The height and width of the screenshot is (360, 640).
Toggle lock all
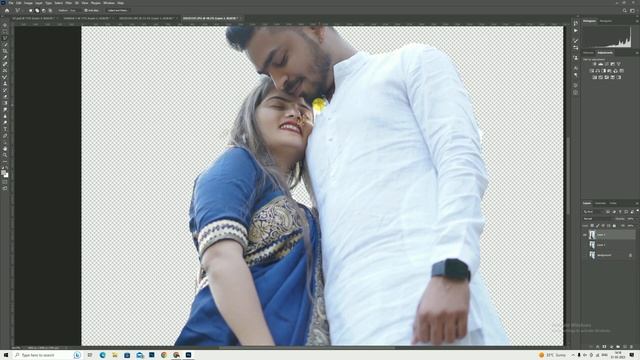(x=614, y=226)
